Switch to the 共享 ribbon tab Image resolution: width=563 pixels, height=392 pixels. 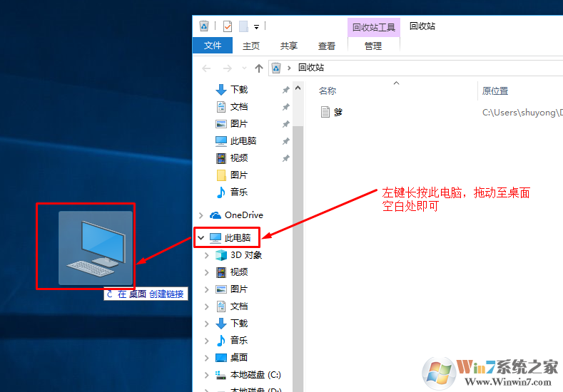[x=289, y=46]
